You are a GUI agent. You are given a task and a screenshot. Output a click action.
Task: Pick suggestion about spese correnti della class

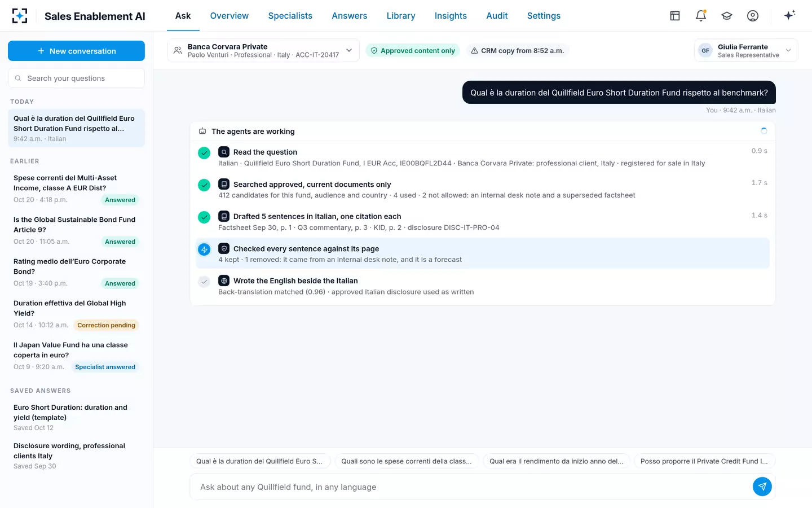pos(407,461)
